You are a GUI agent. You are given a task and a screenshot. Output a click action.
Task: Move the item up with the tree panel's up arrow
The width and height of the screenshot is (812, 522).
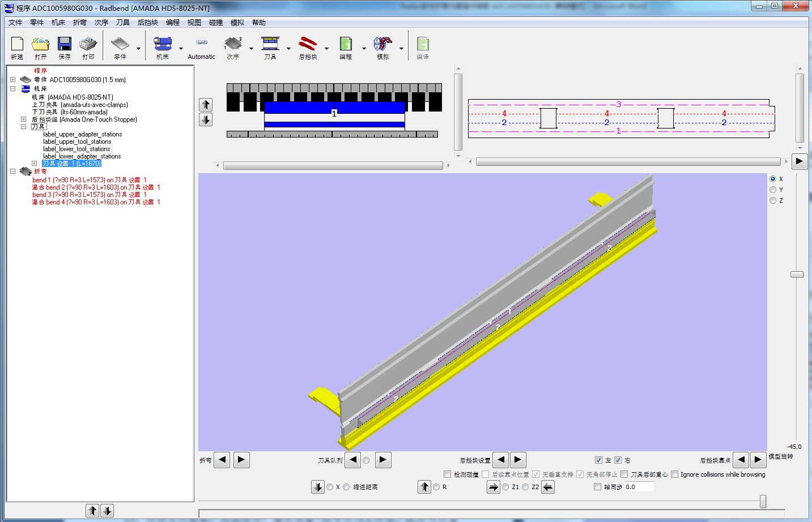pyautogui.click(x=92, y=511)
